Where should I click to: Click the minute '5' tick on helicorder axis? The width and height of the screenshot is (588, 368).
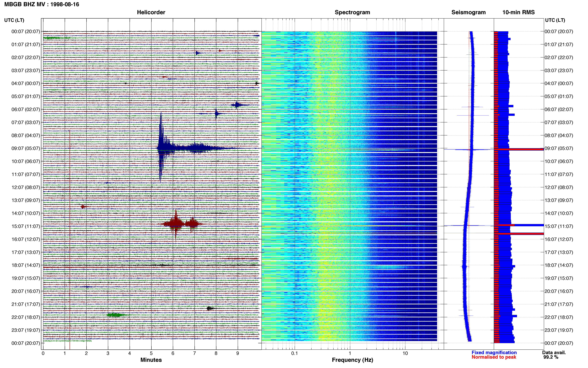point(151,353)
